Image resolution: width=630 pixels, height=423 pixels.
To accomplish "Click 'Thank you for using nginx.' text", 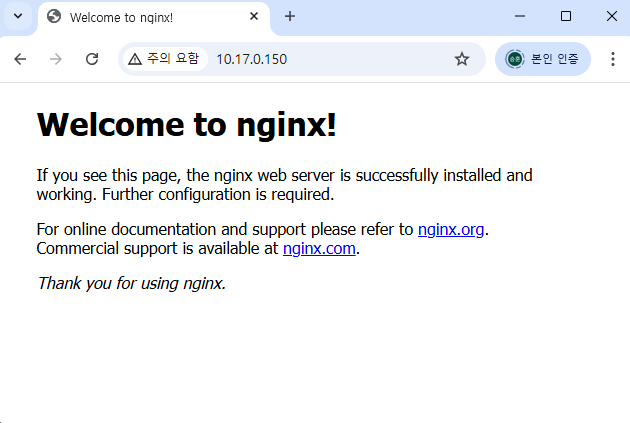I will tap(131, 283).
